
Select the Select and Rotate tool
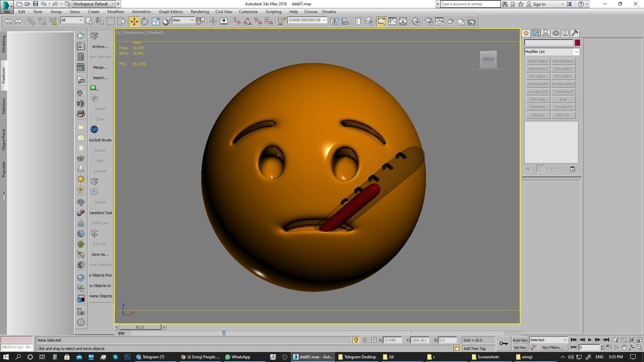(x=145, y=21)
